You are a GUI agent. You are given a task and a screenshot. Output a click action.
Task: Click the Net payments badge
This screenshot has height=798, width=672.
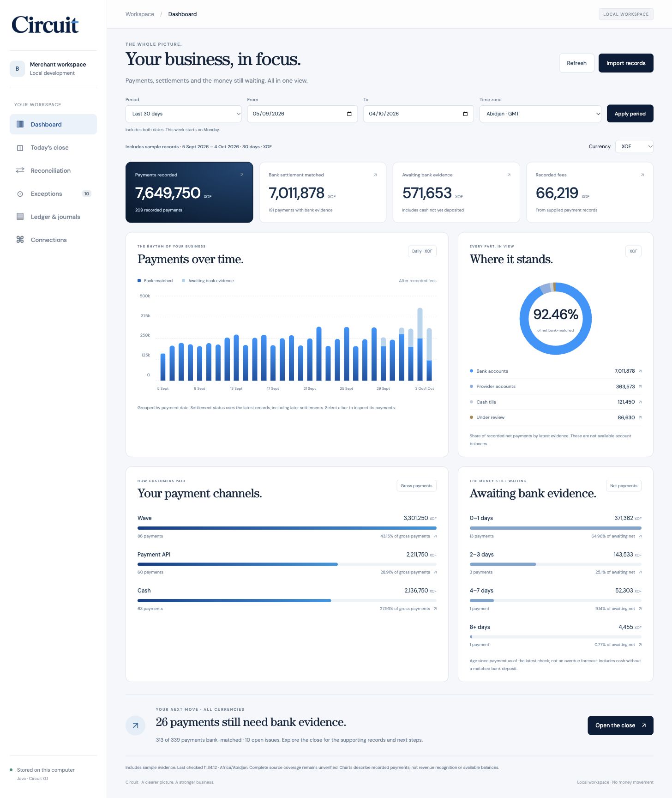pos(624,486)
